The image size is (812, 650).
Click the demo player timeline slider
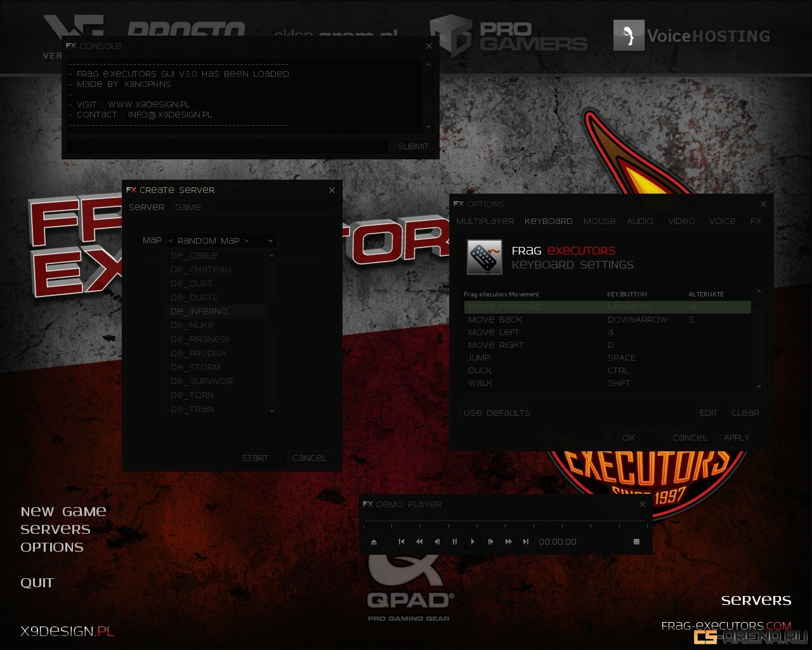click(504, 522)
